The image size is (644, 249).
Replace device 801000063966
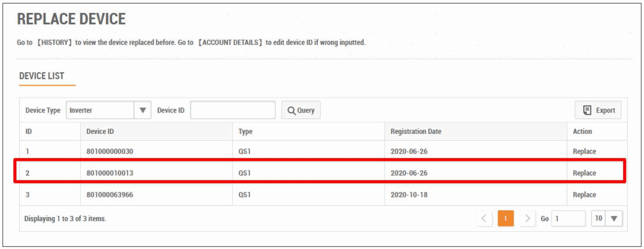(x=585, y=195)
